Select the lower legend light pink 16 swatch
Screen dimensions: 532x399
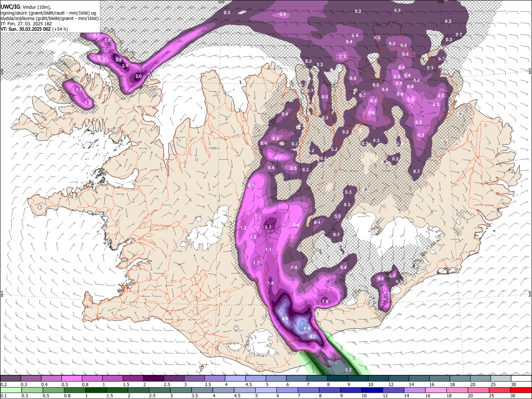(x=436, y=390)
